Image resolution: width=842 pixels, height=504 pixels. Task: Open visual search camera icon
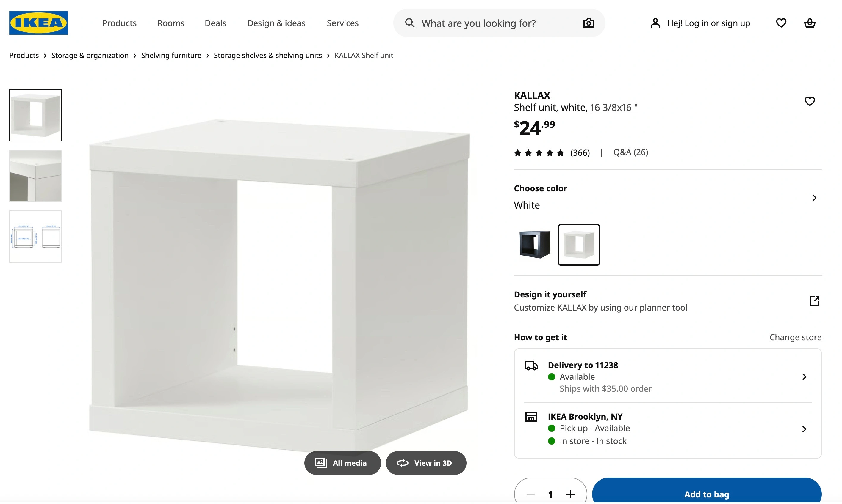589,23
